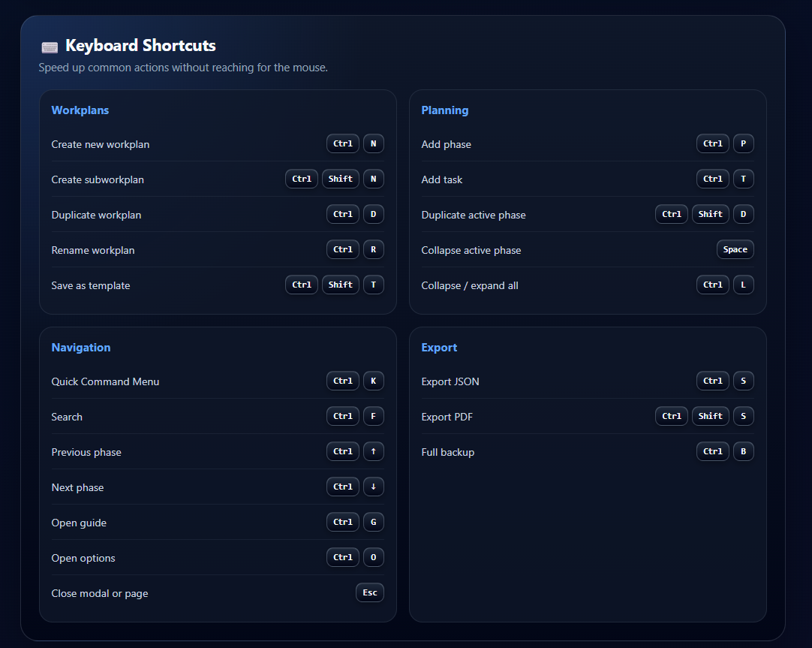The width and height of the screenshot is (812, 648).
Task: Click the 'Full backup' label
Action: click(447, 452)
